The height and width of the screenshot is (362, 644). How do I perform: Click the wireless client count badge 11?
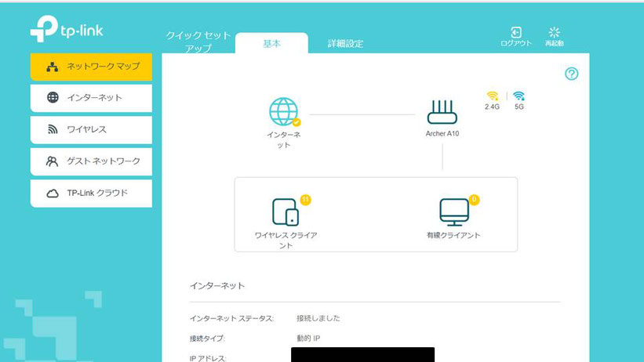[x=305, y=200]
